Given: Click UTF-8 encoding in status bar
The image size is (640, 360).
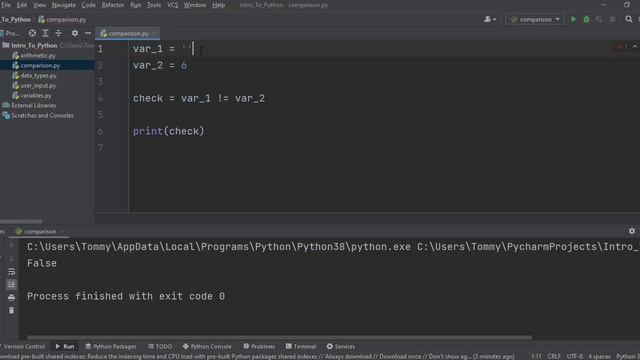Looking at the screenshot, I should click(574, 356).
